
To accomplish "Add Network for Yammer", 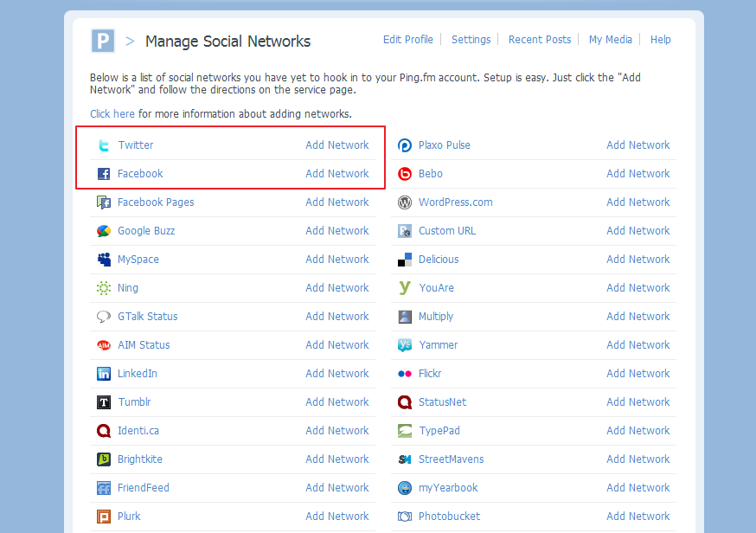I will click(x=637, y=345).
